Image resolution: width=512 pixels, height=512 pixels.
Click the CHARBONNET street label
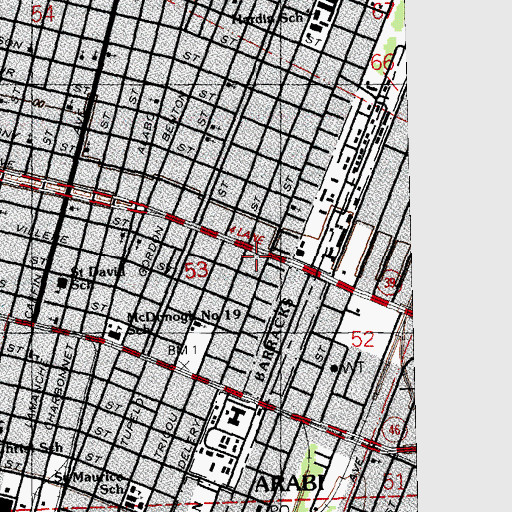(58, 387)
